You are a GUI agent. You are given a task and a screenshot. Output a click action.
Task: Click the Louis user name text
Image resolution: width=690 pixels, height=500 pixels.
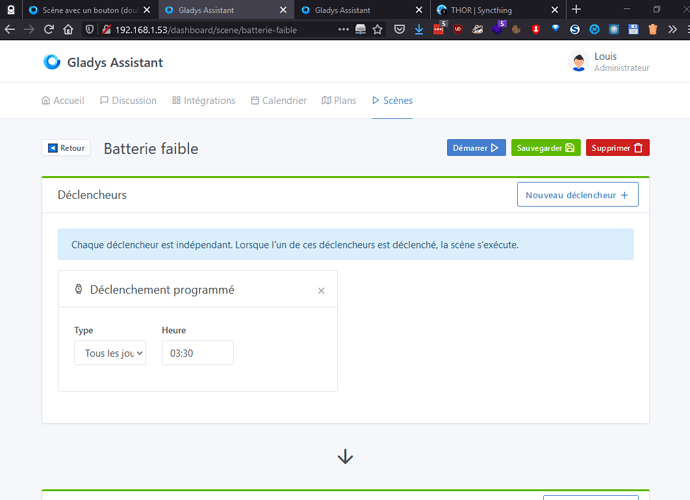point(606,56)
